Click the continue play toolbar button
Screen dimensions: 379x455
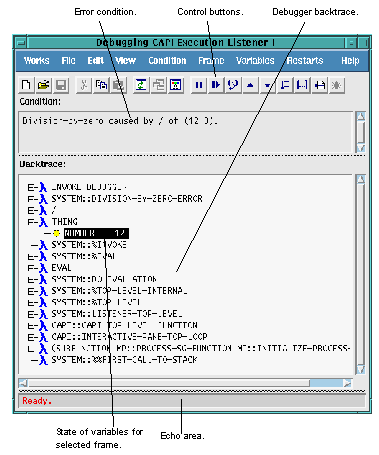pyautogui.click(x=216, y=85)
